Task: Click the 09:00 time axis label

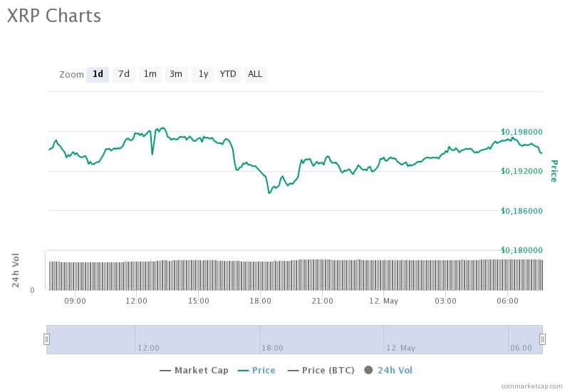Action: pyautogui.click(x=76, y=301)
